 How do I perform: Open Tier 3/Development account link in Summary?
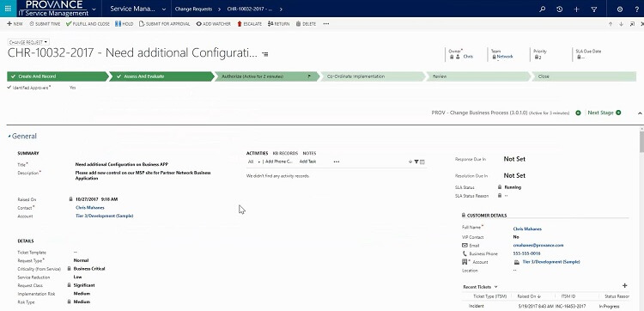coord(104,216)
